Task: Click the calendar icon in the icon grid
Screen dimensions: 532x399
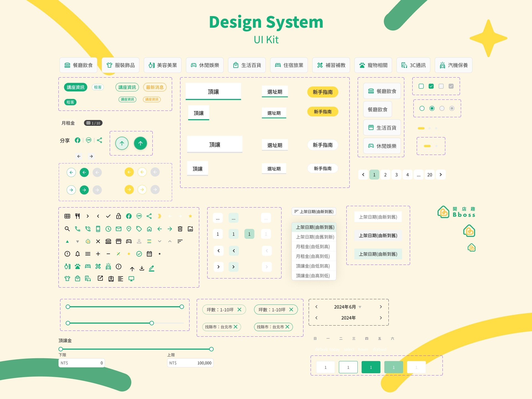Action: 149,254
